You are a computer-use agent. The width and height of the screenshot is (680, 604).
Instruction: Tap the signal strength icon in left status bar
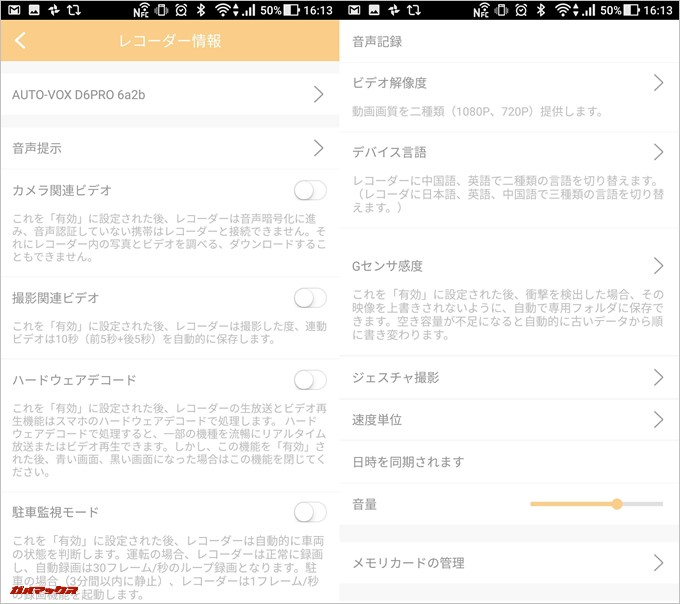(x=249, y=10)
